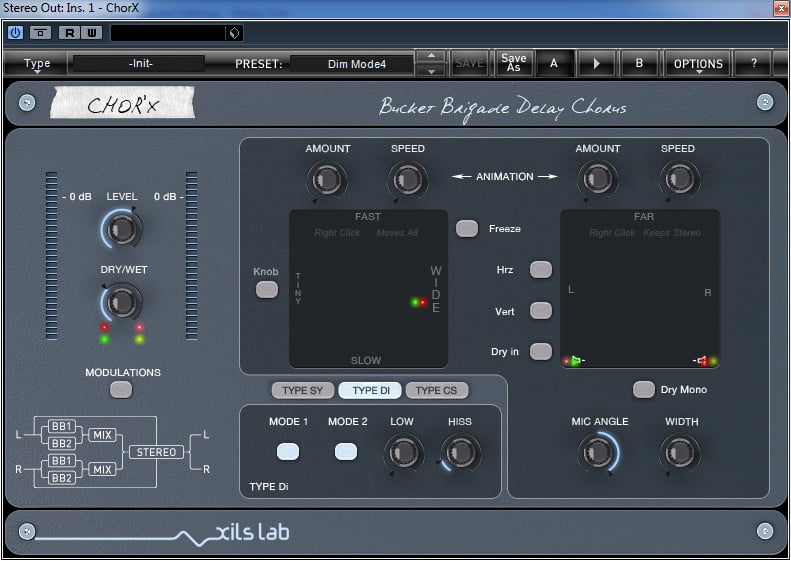The width and height of the screenshot is (791, 561).
Task: Open the OPTIONS menu
Action: pyautogui.click(x=698, y=64)
